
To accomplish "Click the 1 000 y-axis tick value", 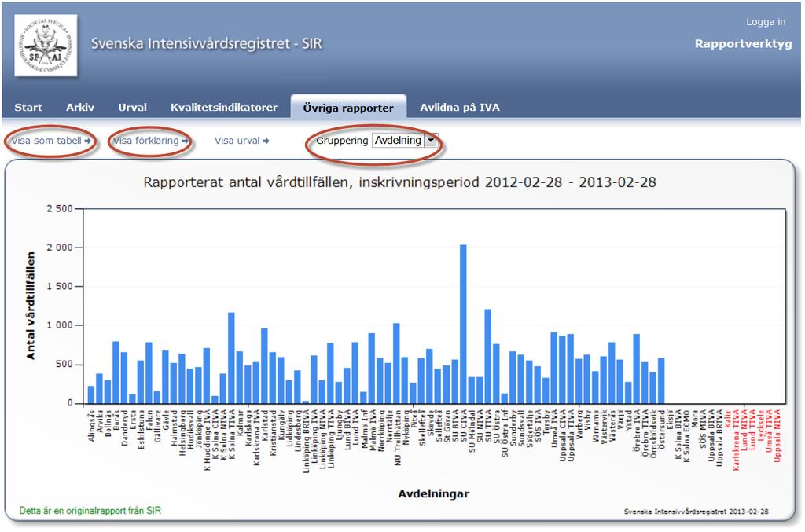I will (60, 325).
